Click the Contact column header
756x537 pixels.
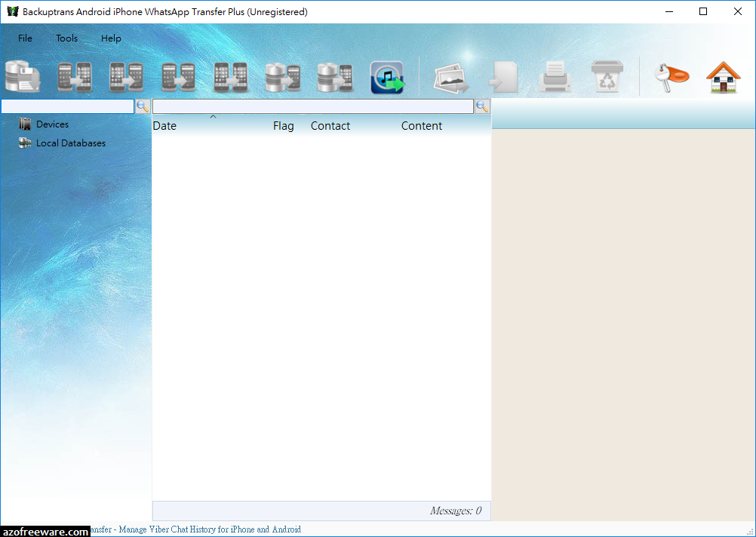click(x=330, y=126)
